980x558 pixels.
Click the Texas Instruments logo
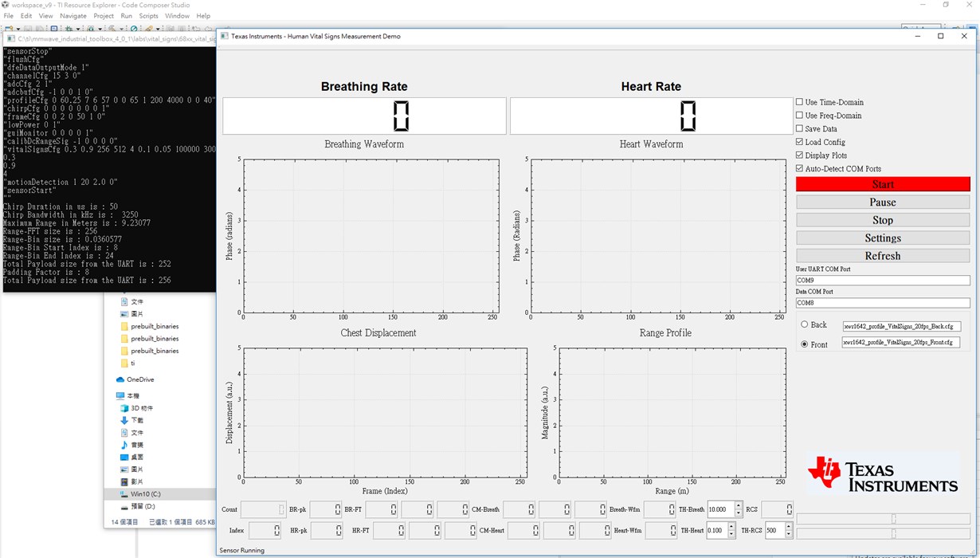[883, 474]
